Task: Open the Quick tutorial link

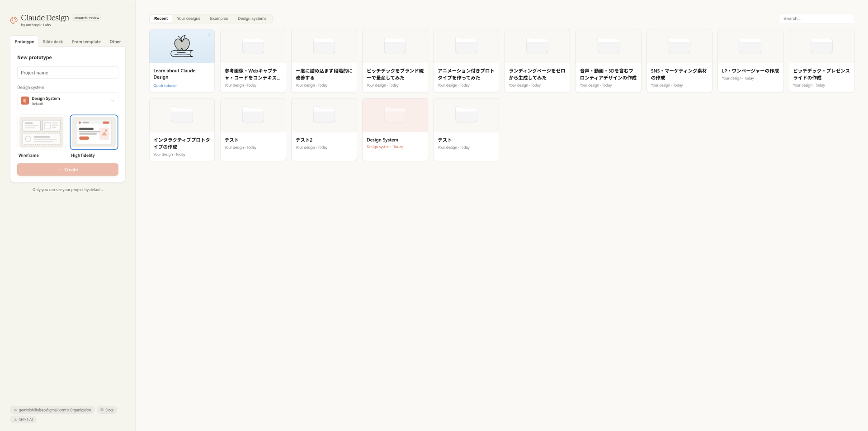Action: (x=165, y=85)
